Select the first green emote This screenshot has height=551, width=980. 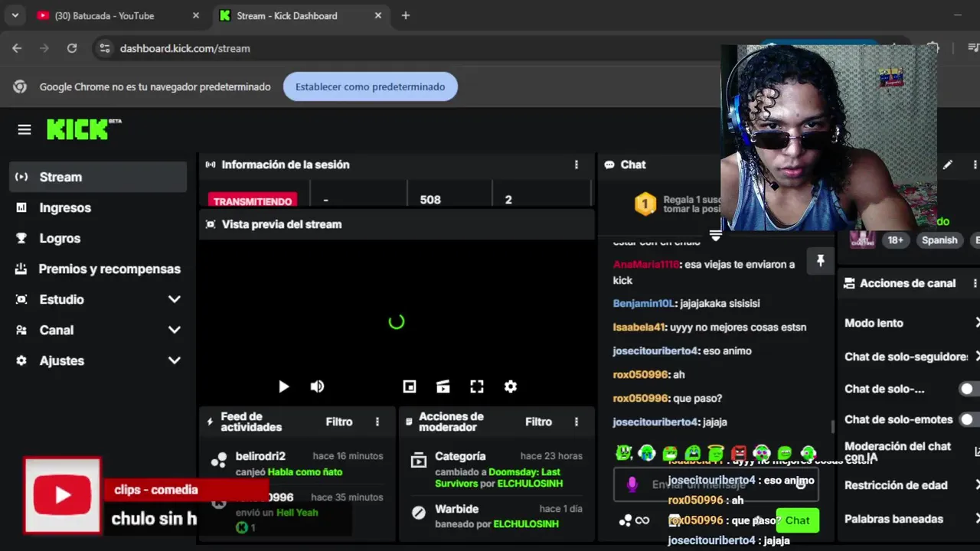[624, 453]
